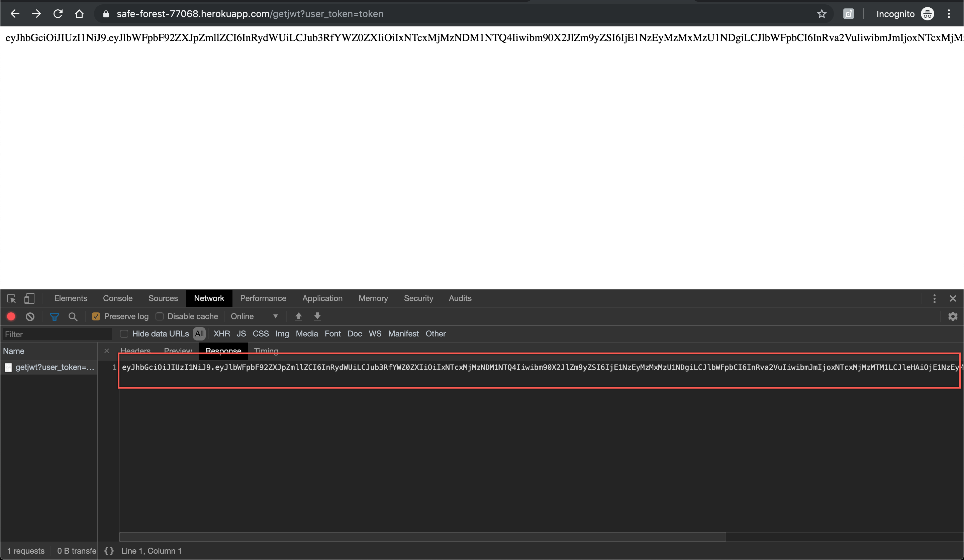Screen dimensions: 964x560
Task: Click the import HAR upload icon
Action: tap(298, 316)
